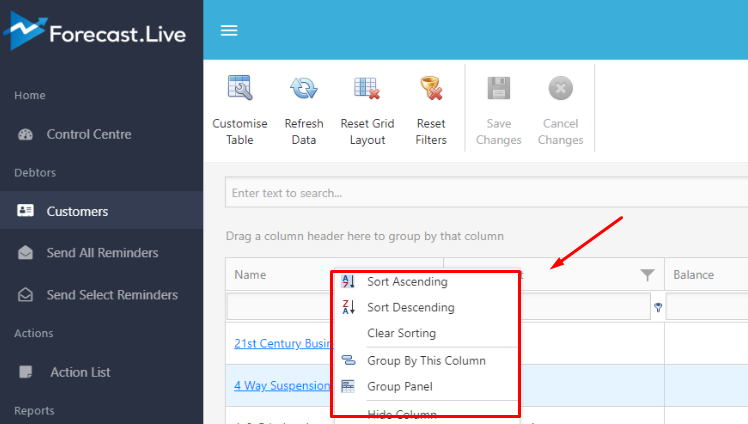Click 'Drag a column header here' group panel

click(364, 236)
